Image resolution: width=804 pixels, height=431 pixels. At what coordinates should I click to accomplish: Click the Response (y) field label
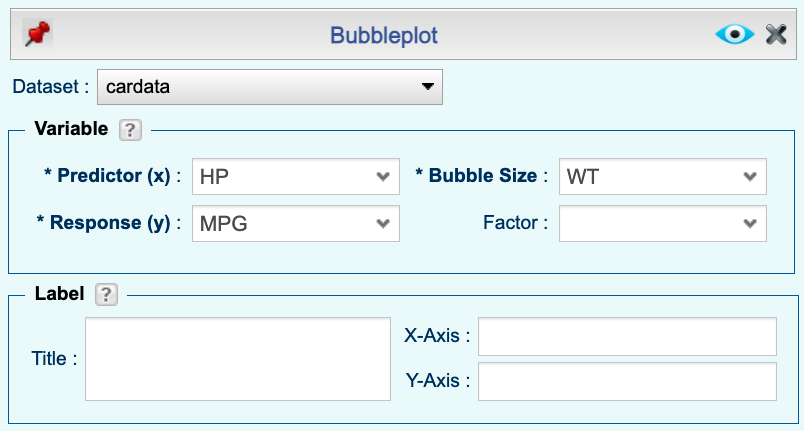(x=109, y=223)
